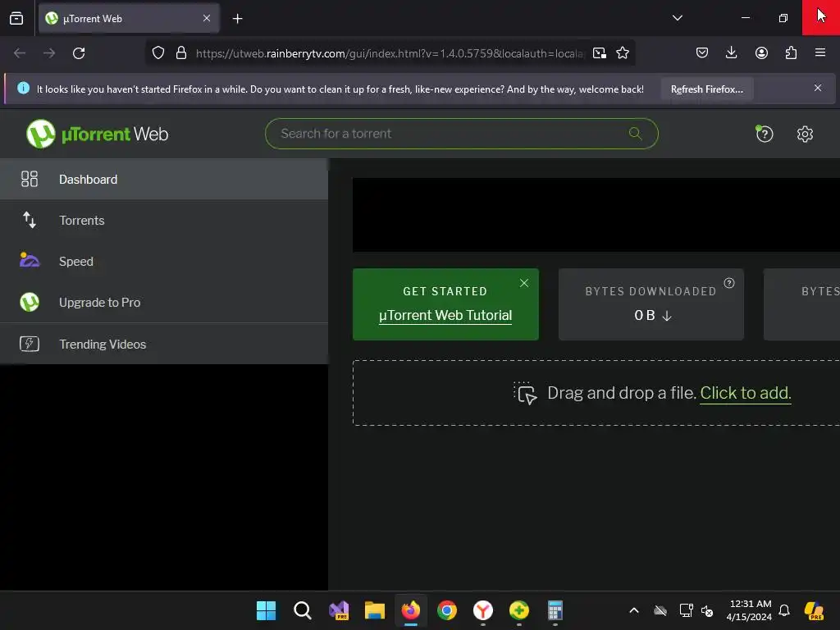Click the Bytes Downloaded stat card
Image resolution: width=840 pixels, height=630 pixels.
[x=651, y=304]
